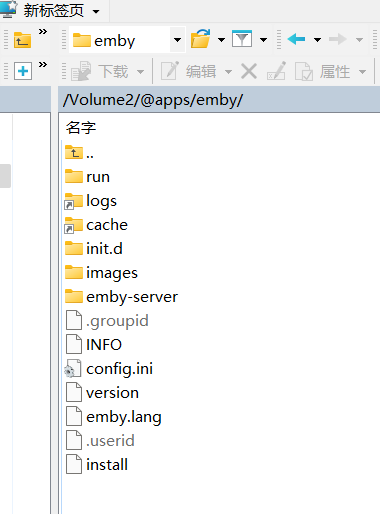Click the init.d folder icon
This screenshot has width=380, height=514.
pyautogui.click(x=74, y=248)
